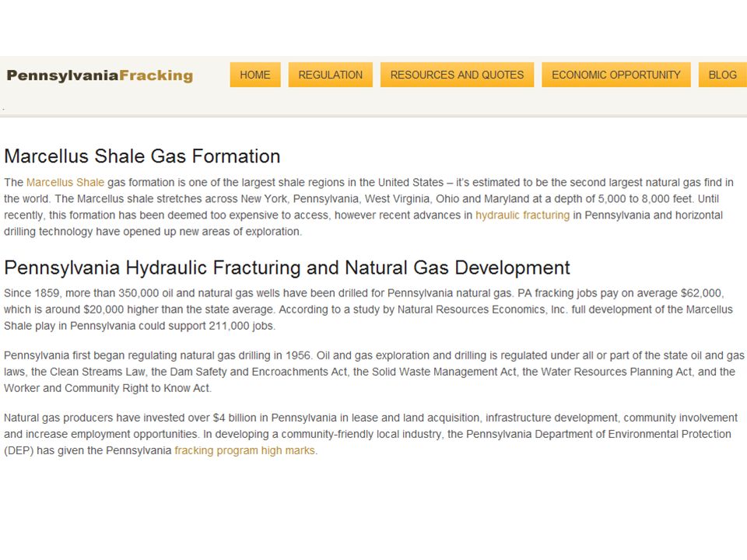Click the paragraph starting 'Natural gas producers have invested'
The height and width of the screenshot is (560, 747).
click(x=370, y=434)
